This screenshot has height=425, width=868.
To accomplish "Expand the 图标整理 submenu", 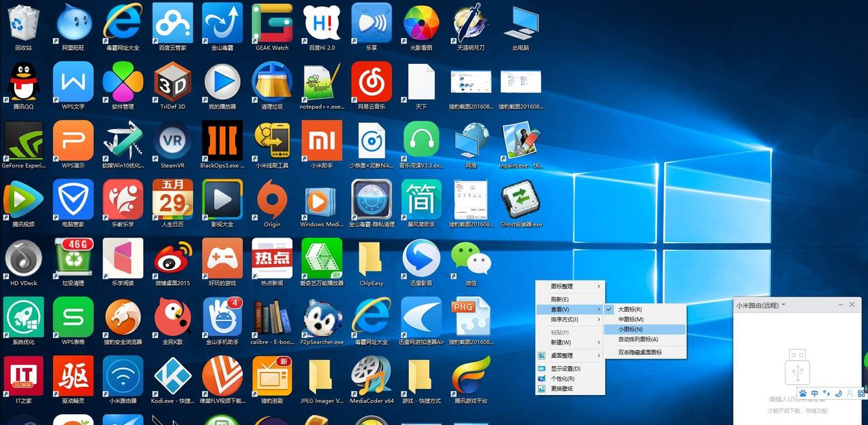I will (x=569, y=287).
